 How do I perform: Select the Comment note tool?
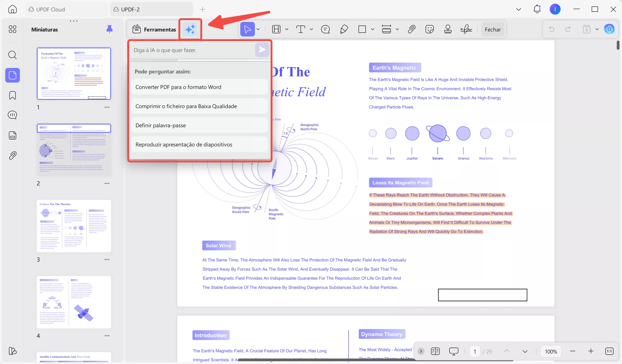(x=325, y=29)
